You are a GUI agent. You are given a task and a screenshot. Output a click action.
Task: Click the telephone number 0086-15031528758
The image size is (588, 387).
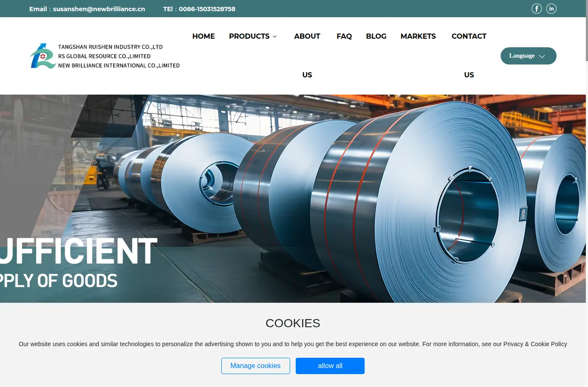[207, 9]
